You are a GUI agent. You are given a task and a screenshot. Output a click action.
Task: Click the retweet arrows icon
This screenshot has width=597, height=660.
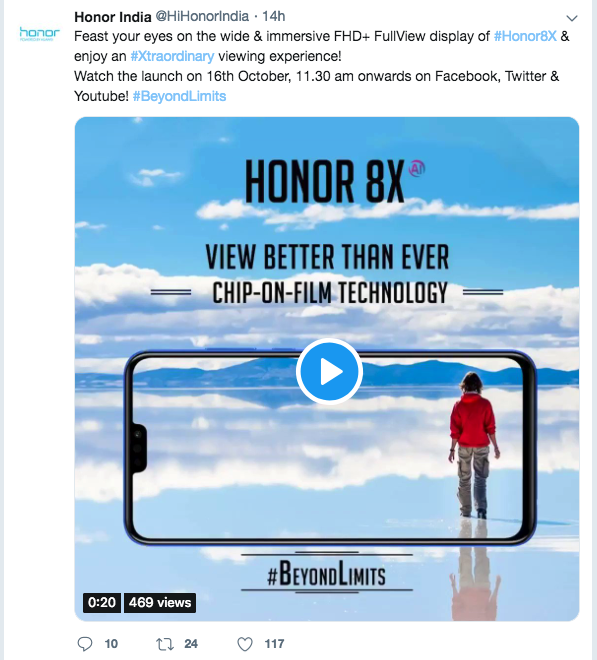165,644
